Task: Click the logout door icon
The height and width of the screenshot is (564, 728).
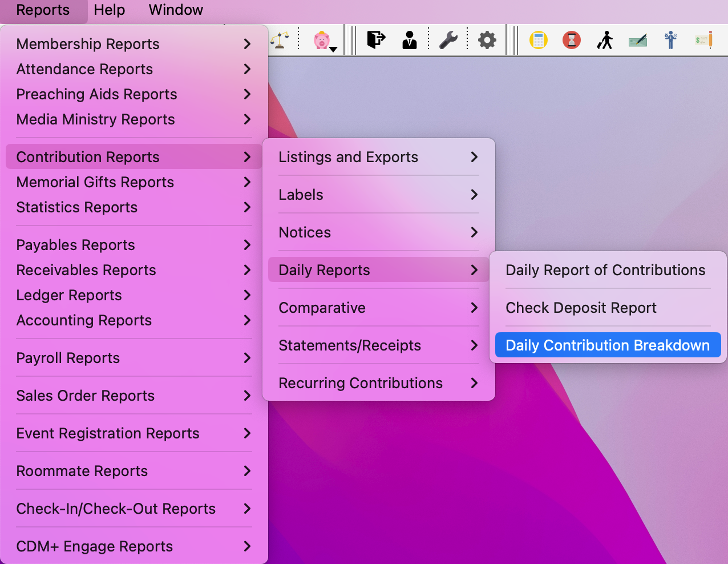Action: (x=375, y=40)
